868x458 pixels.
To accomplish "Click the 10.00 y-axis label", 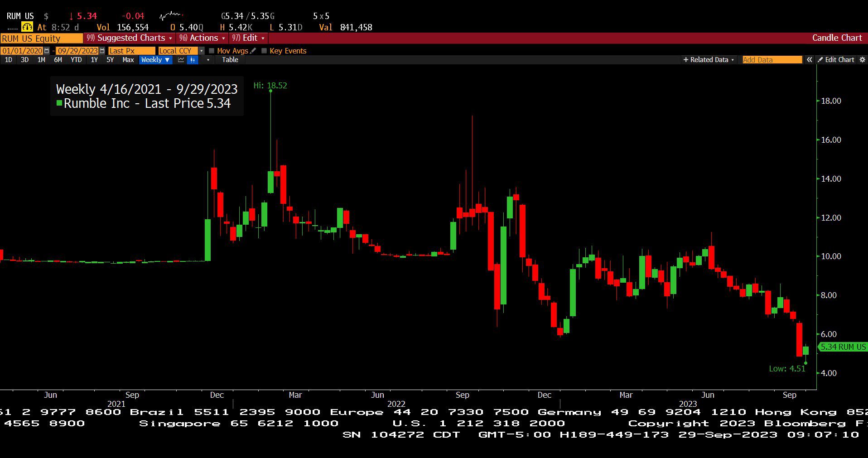I will coord(831,256).
